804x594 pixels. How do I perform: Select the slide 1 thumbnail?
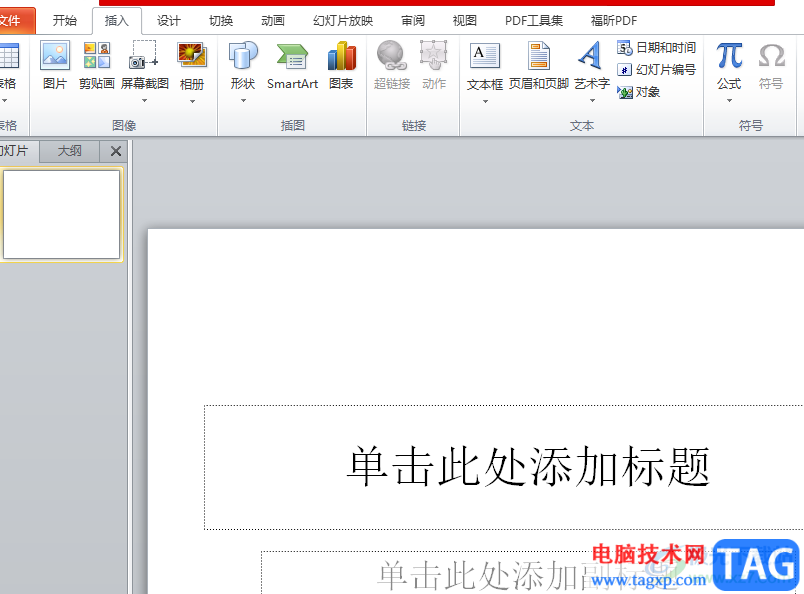(62, 214)
